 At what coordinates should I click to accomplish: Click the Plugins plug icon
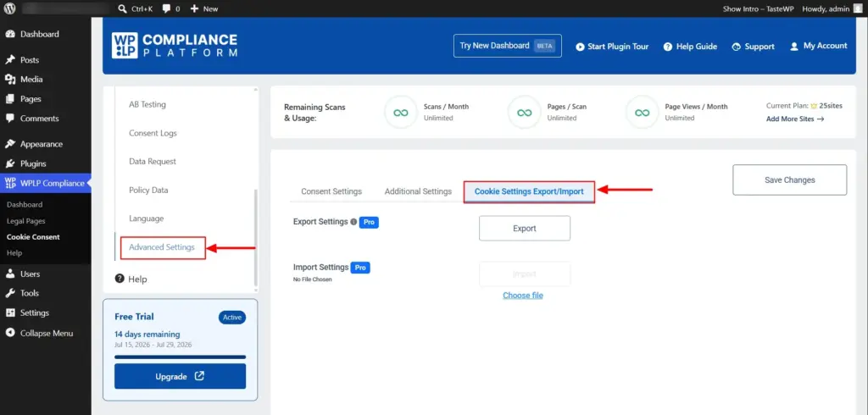[10, 163]
